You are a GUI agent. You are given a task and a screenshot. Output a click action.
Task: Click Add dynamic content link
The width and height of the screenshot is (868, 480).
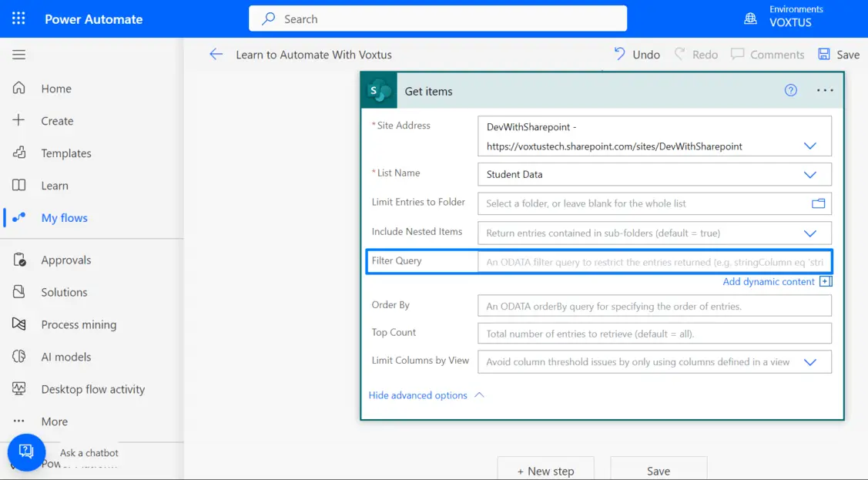click(769, 282)
